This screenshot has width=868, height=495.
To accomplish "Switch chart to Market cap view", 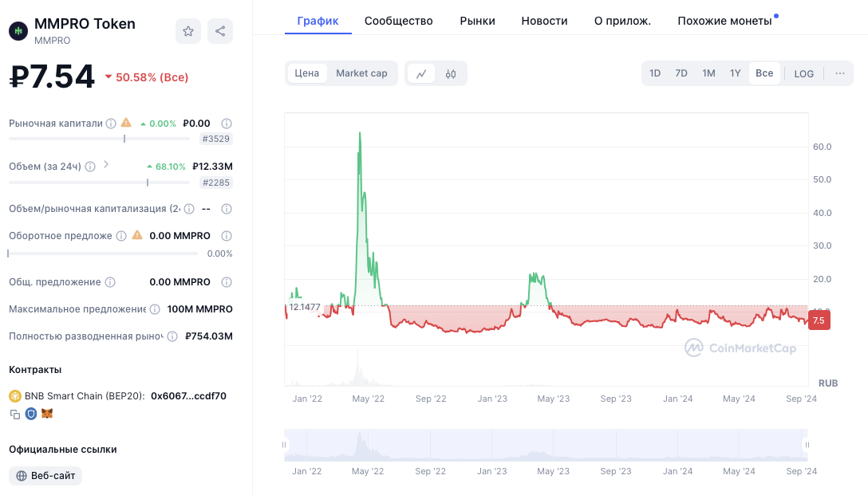I will click(361, 73).
